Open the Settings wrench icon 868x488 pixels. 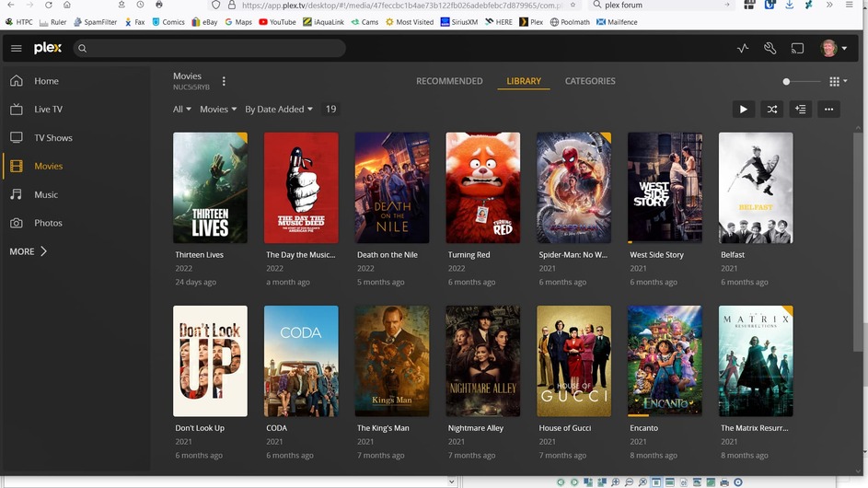(x=770, y=48)
